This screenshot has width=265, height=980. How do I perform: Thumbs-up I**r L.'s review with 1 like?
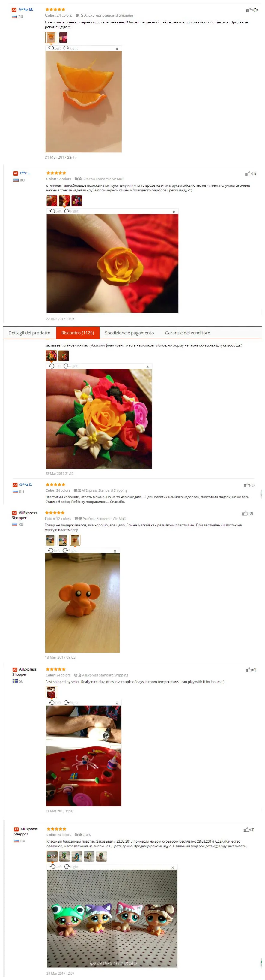pyautogui.click(x=248, y=173)
